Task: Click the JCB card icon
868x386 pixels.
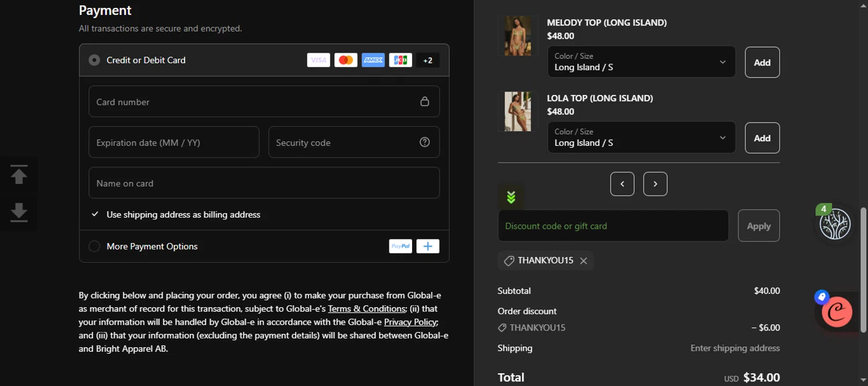Action: pyautogui.click(x=400, y=60)
